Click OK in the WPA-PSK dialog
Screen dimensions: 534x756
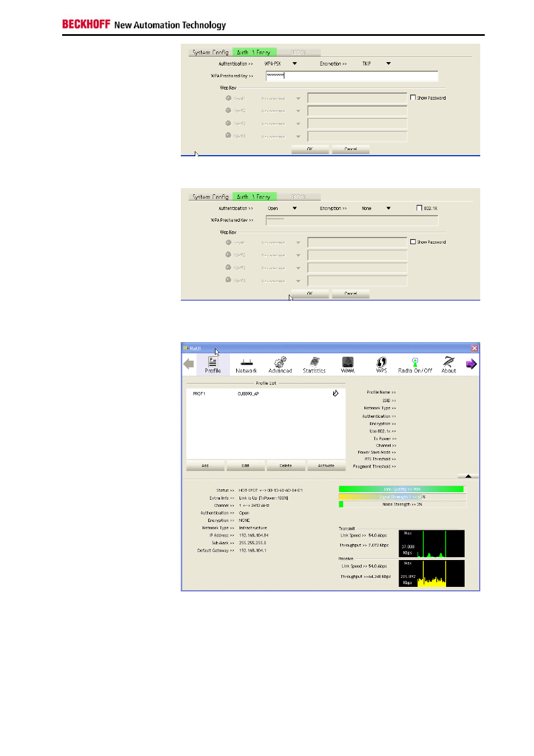pos(310,149)
